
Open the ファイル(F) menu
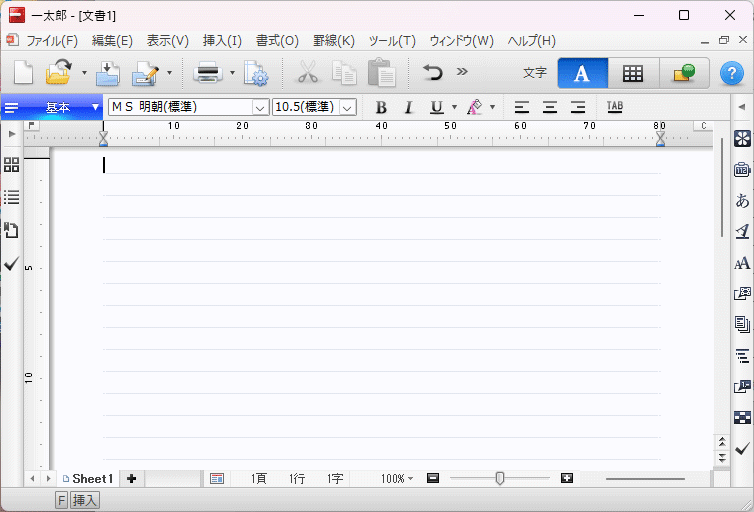tap(51, 41)
